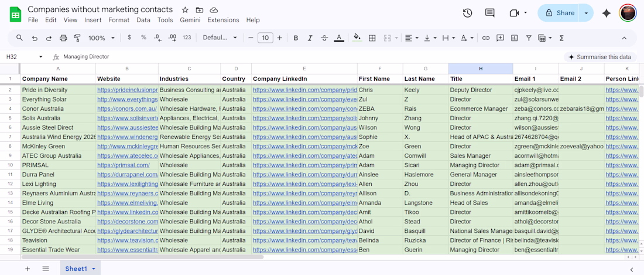Viewport: 644px width, 275px height.
Task: Open the Google Sheets home icon
Action: coord(15,15)
